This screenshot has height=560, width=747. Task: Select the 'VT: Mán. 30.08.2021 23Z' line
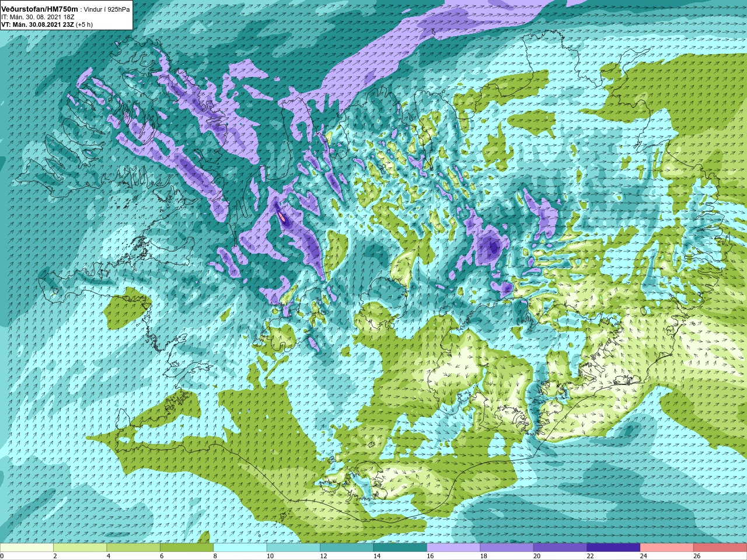(37, 24)
